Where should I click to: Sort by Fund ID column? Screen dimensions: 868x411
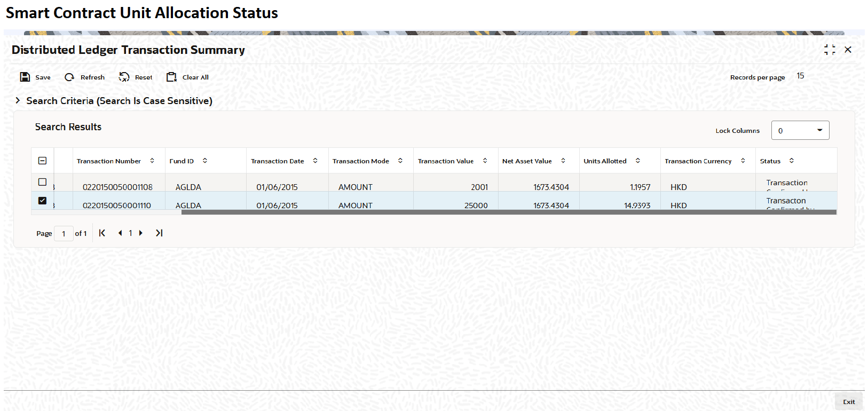(205, 161)
